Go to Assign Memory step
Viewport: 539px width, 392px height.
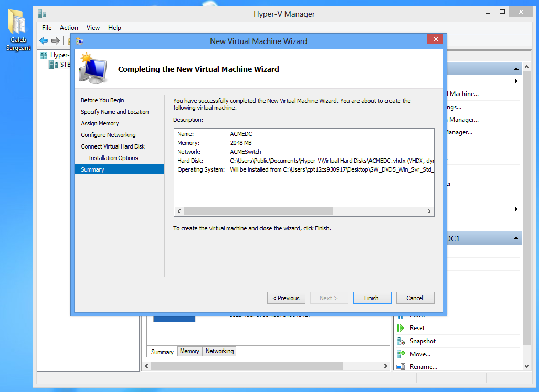[100, 123]
